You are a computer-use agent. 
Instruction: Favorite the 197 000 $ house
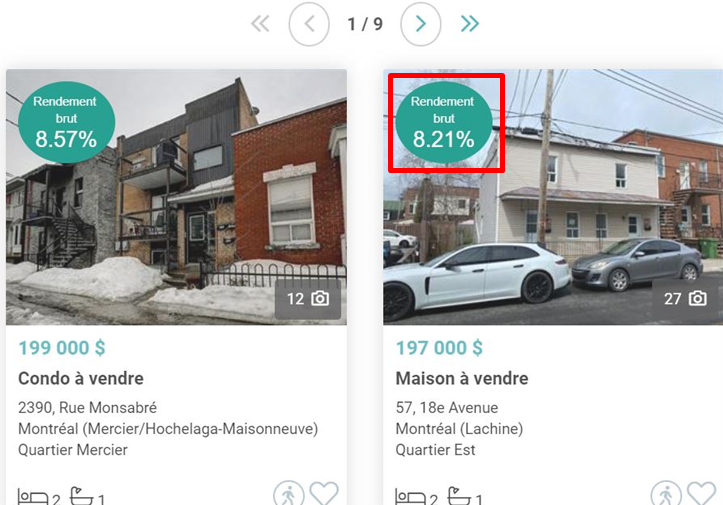pyautogui.click(x=701, y=493)
